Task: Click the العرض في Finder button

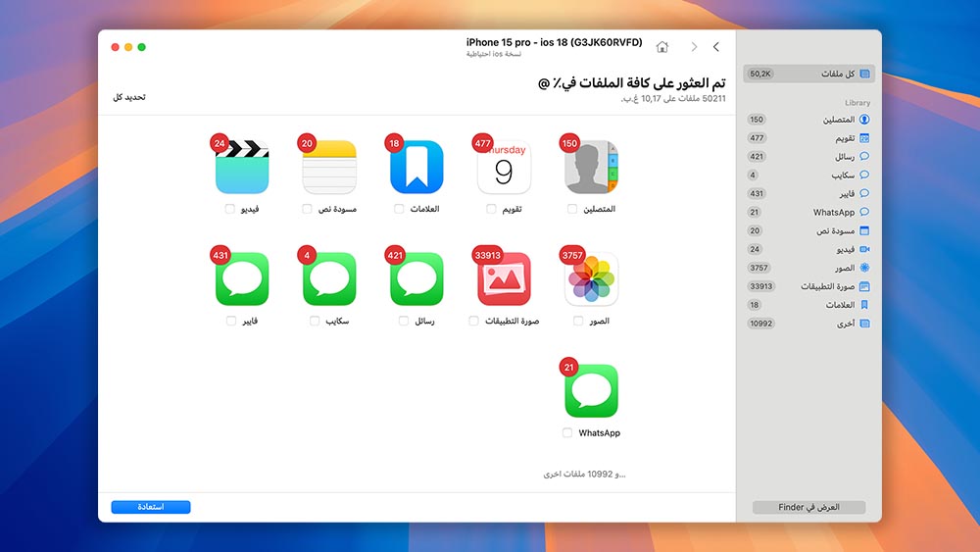Action: [x=808, y=507]
